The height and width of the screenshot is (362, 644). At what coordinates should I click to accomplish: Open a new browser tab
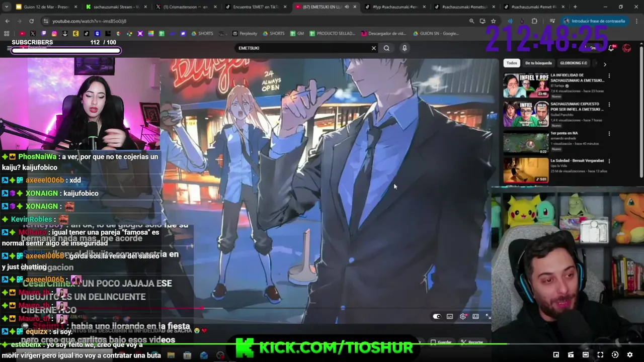[575, 7]
